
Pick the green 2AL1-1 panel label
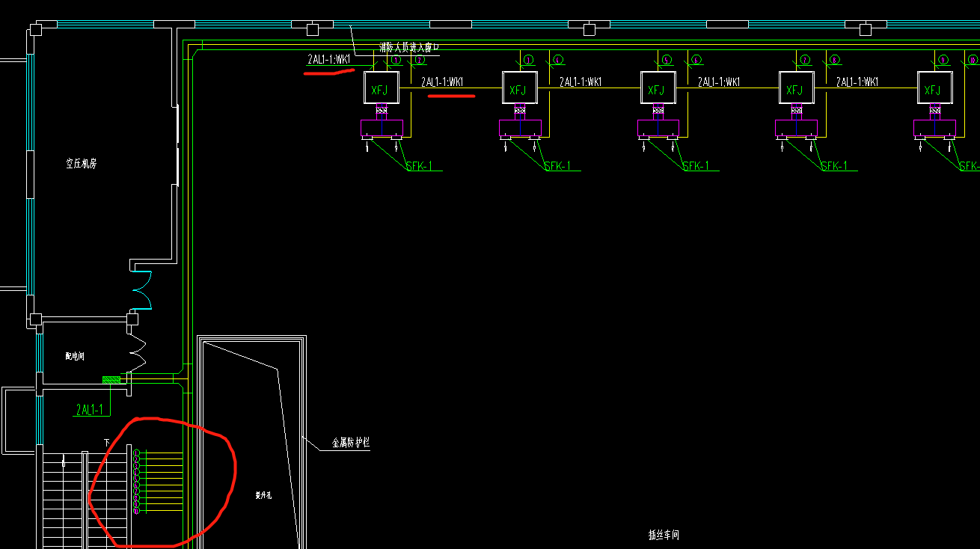pos(91,410)
